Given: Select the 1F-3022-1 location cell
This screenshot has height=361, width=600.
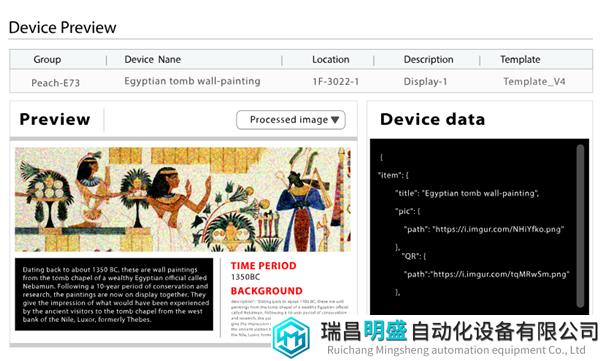Looking at the screenshot, I should pos(336,82).
